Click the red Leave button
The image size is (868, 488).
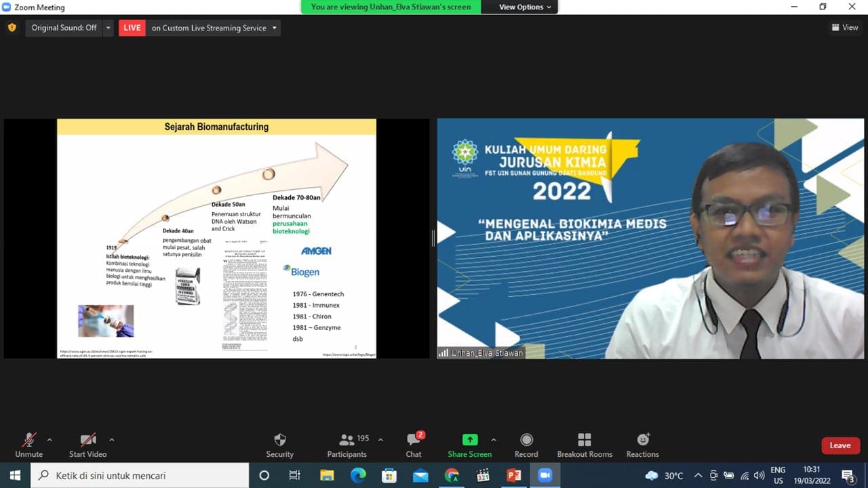pyautogui.click(x=840, y=445)
